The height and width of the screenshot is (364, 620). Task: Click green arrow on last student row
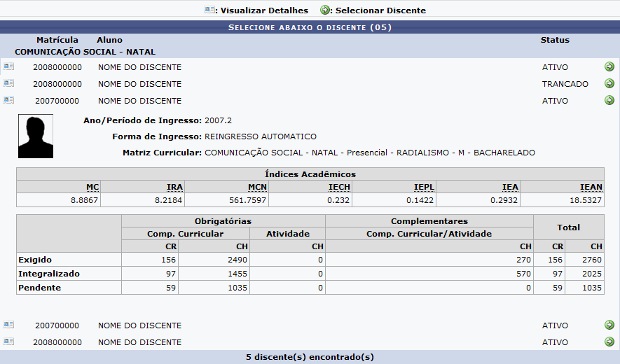click(609, 342)
